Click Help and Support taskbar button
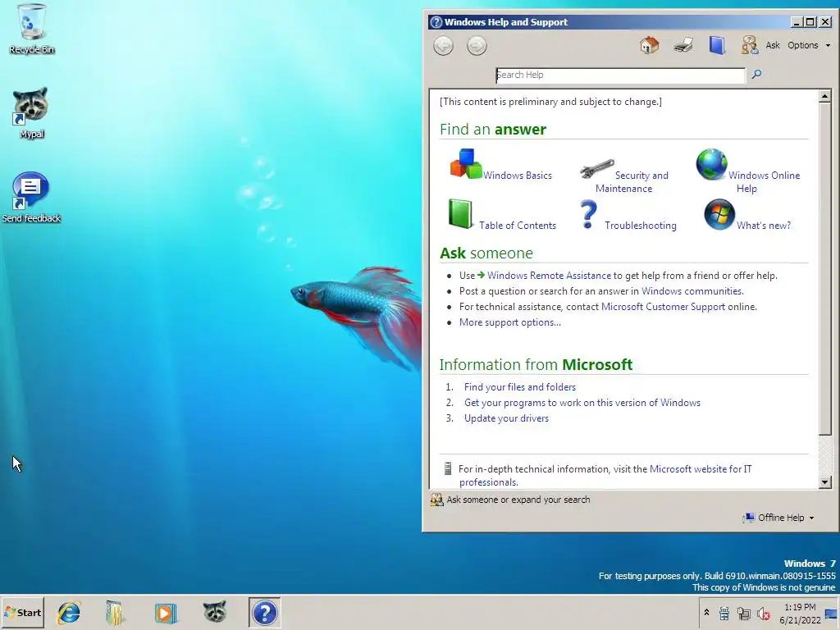Screen dimensions: 840x630 point(265,613)
